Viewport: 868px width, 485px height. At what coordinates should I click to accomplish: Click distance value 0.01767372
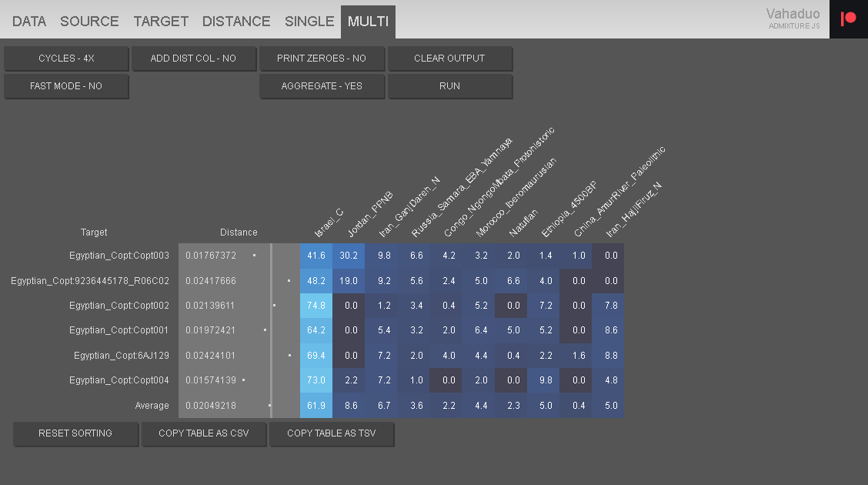[211, 256]
